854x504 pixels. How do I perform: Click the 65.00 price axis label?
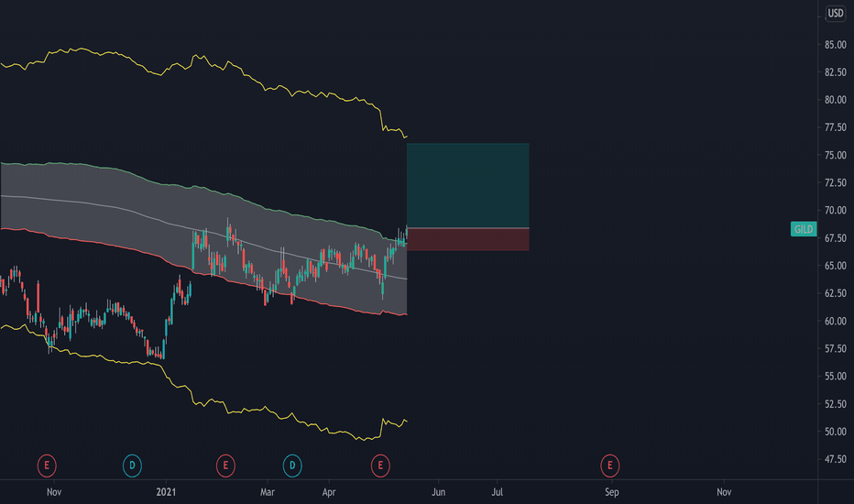(x=836, y=266)
